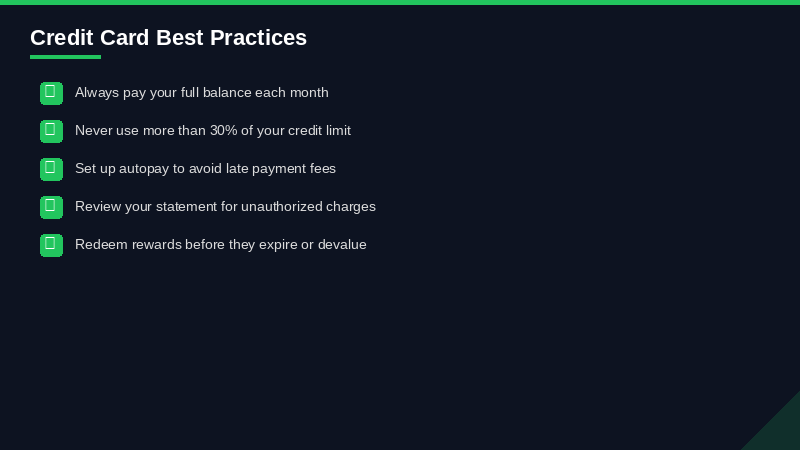This screenshot has width=800, height=450.
Task: Click the green icon next to "Review your statement"
Action: [51, 207]
